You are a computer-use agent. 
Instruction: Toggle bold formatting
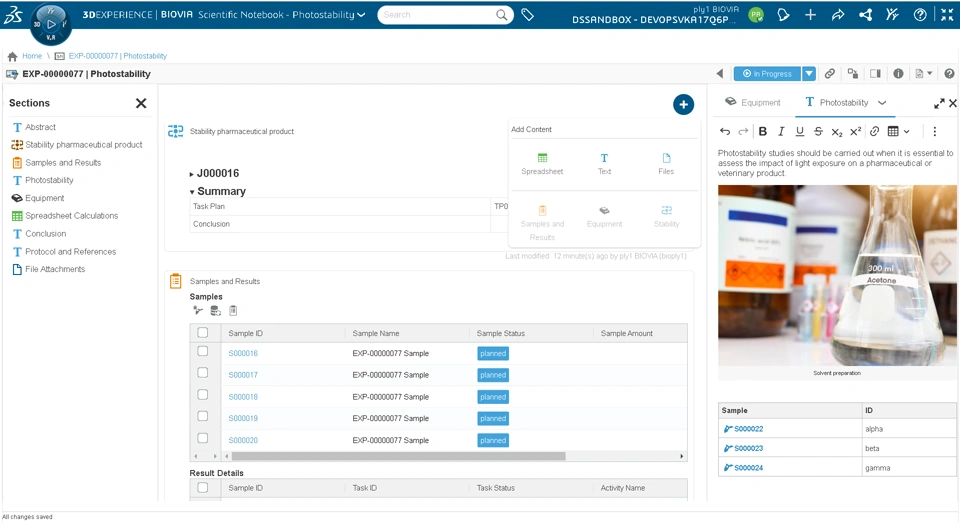(x=763, y=131)
